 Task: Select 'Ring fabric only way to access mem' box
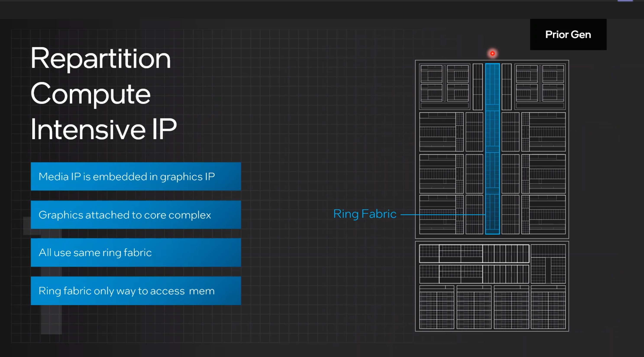click(x=136, y=291)
